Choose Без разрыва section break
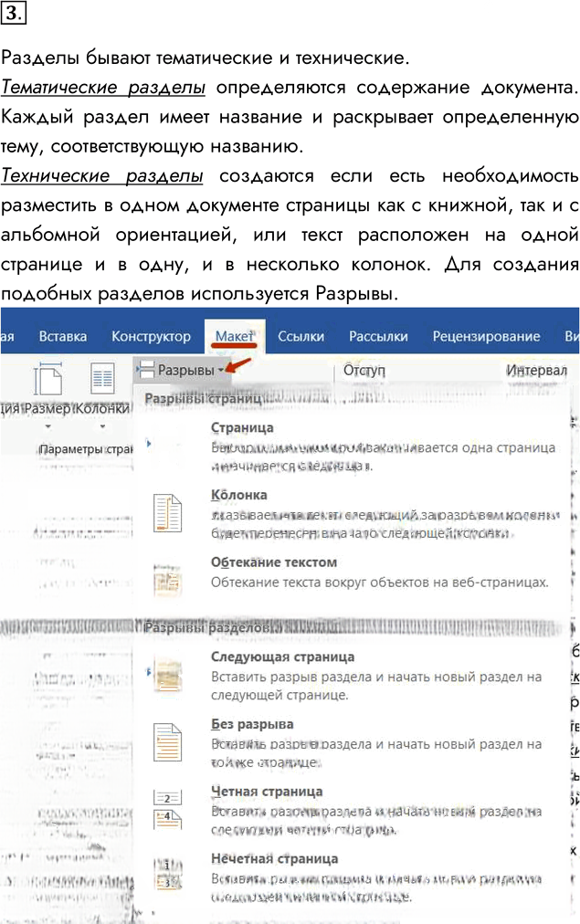This screenshot has height=924, width=580. [351, 742]
